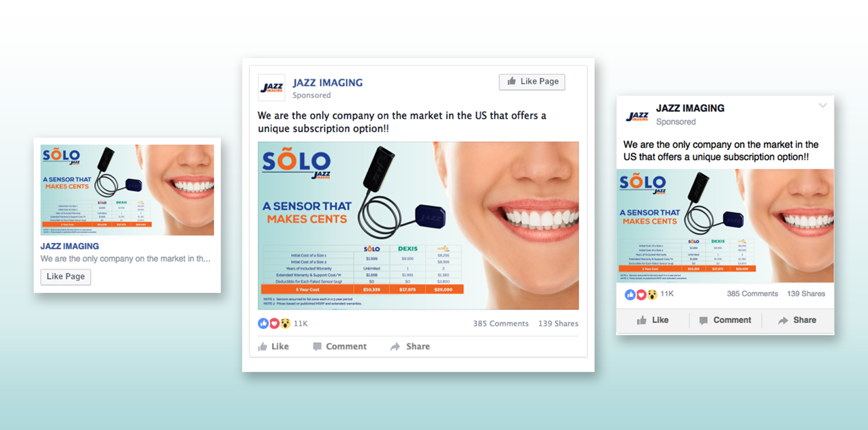Click Like Page button in center ad header
868x430 pixels.
(532, 82)
